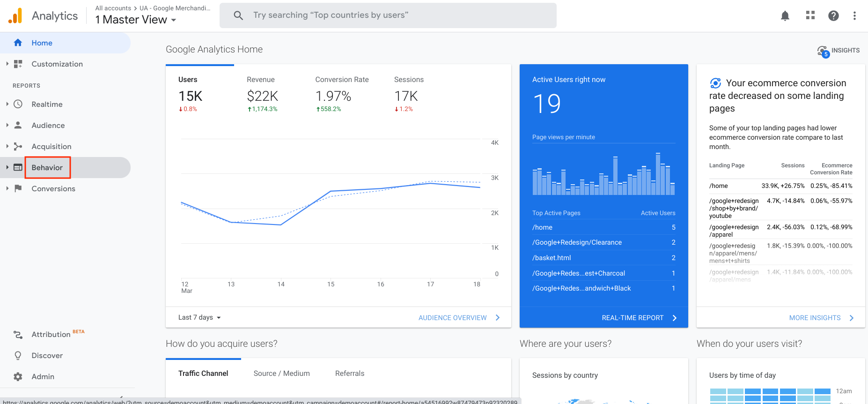Click the Customization dashboard icon

click(18, 64)
